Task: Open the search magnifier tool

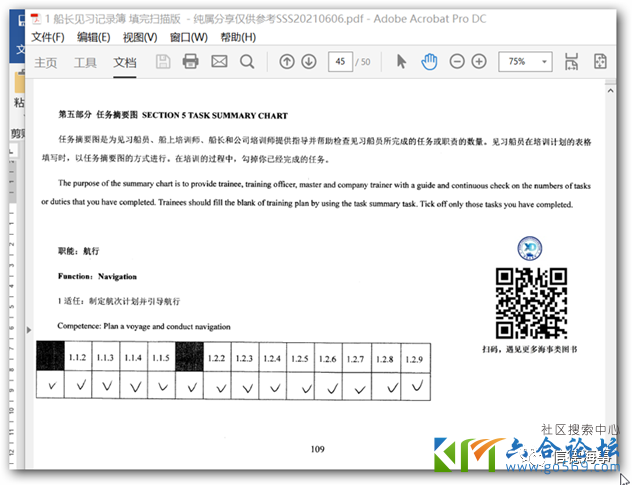Action: (x=247, y=62)
